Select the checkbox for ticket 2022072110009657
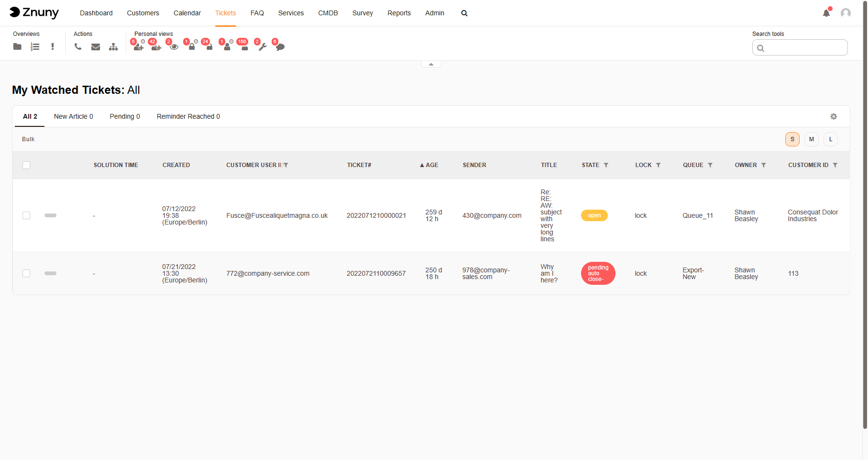Image resolution: width=868 pixels, height=460 pixels. pos(26,273)
